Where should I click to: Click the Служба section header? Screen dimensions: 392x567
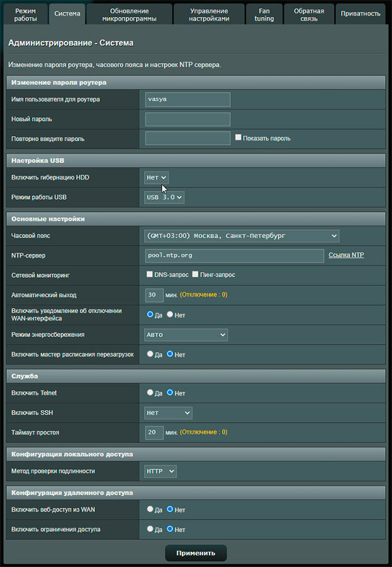[196, 376]
